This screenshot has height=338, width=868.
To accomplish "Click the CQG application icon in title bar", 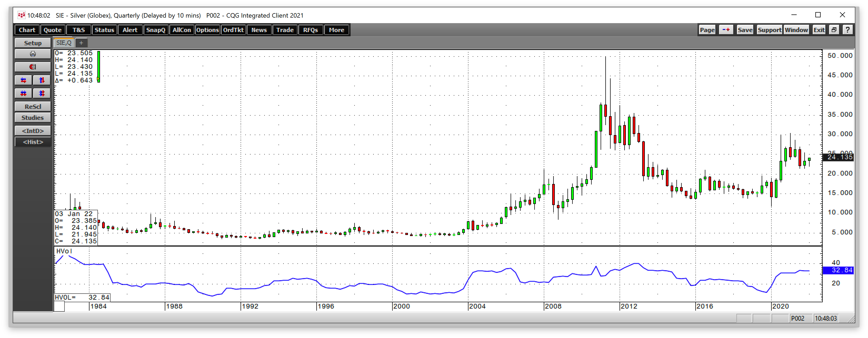I will 21,15.
